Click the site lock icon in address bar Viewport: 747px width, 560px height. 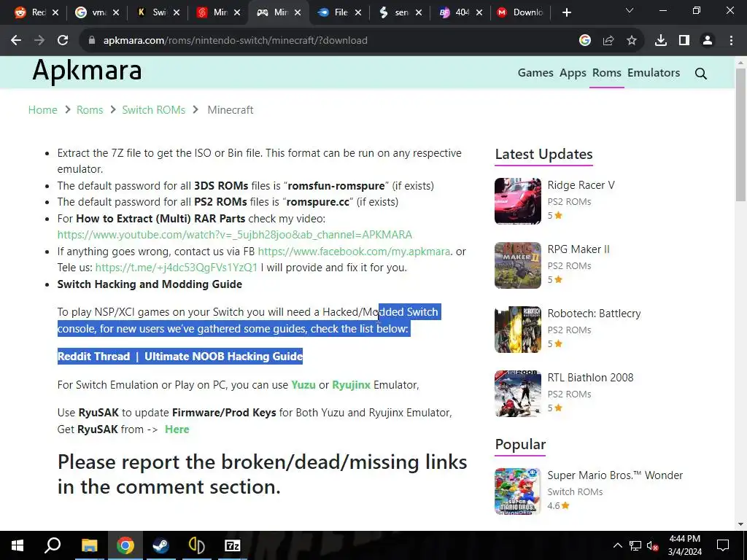click(x=92, y=41)
